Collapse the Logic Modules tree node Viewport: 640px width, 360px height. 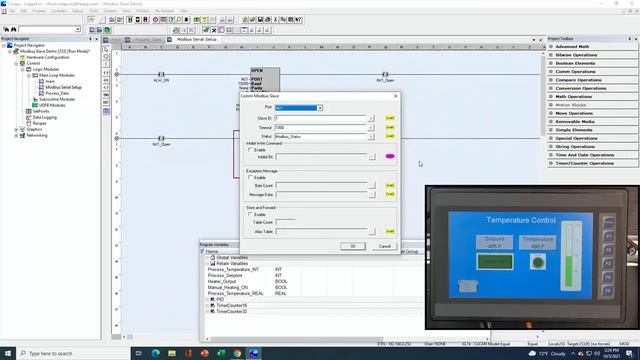(23, 69)
